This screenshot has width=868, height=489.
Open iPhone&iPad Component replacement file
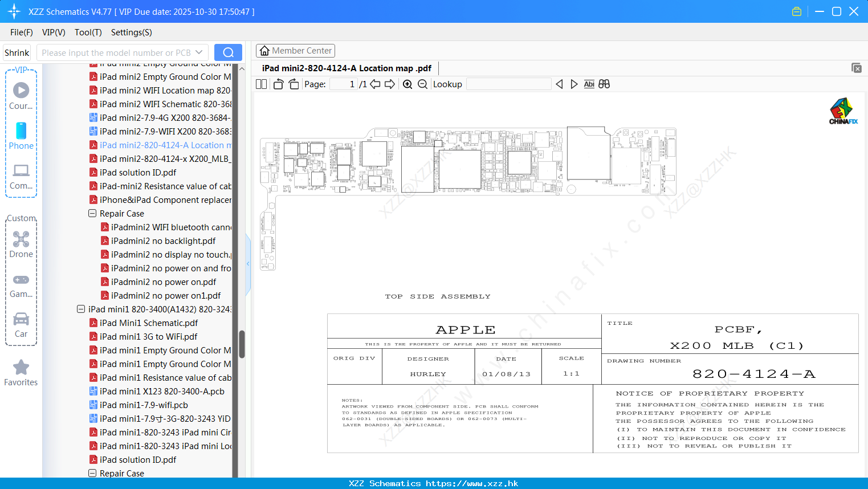pyautogui.click(x=160, y=200)
